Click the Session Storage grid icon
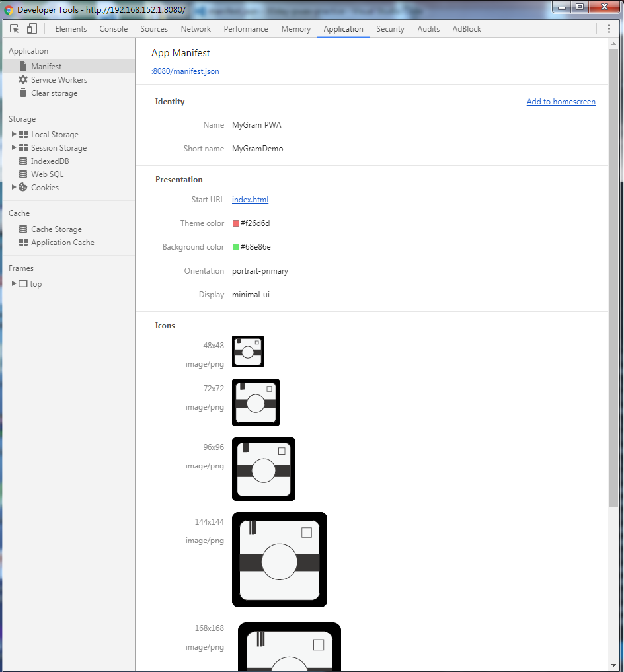The width and height of the screenshot is (624, 672). point(24,148)
